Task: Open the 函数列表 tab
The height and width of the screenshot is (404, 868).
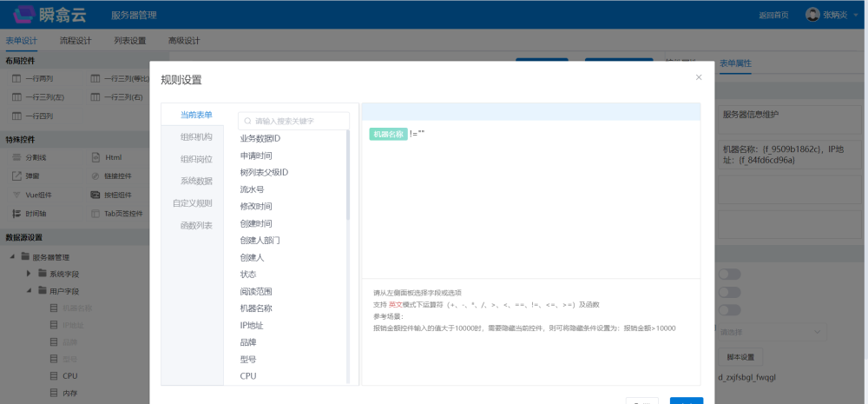Action: [195, 226]
